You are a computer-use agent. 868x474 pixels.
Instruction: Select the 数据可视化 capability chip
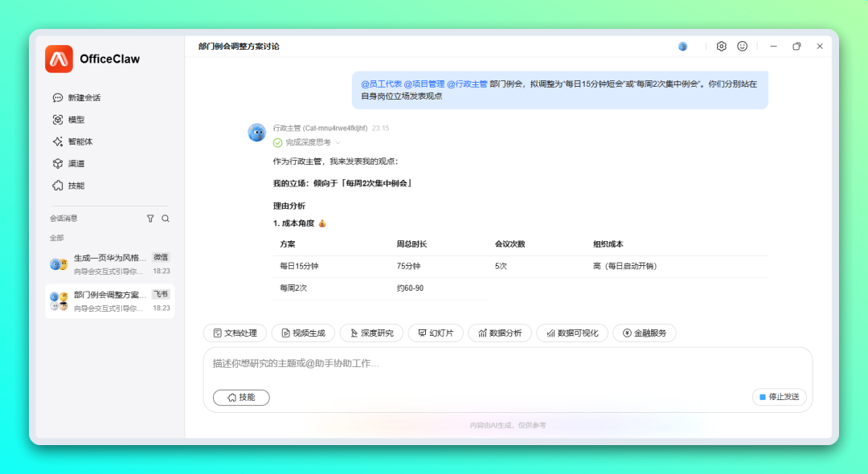[x=571, y=333]
